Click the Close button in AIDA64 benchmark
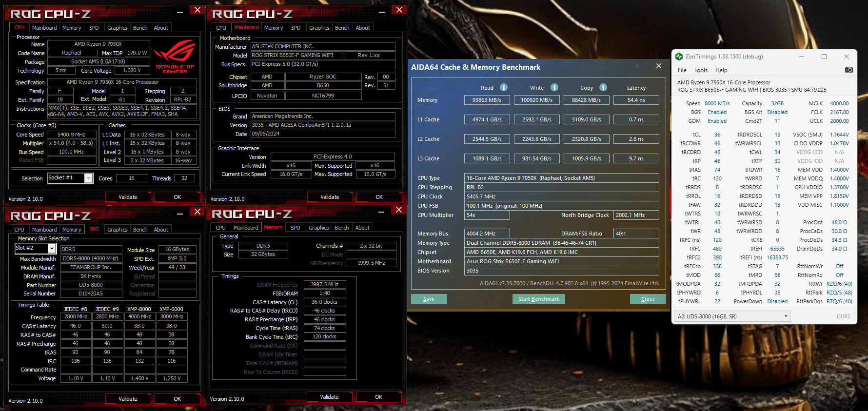868x411 pixels. pyautogui.click(x=648, y=299)
